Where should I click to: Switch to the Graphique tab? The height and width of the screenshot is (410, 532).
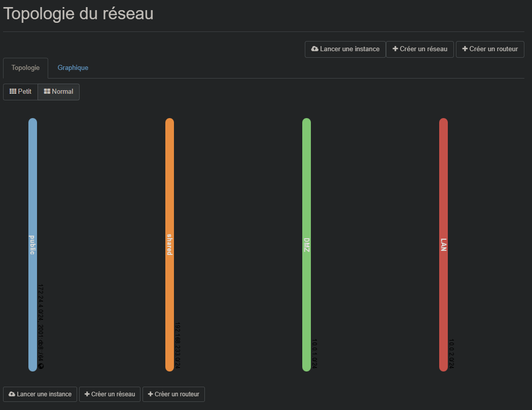[73, 68]
